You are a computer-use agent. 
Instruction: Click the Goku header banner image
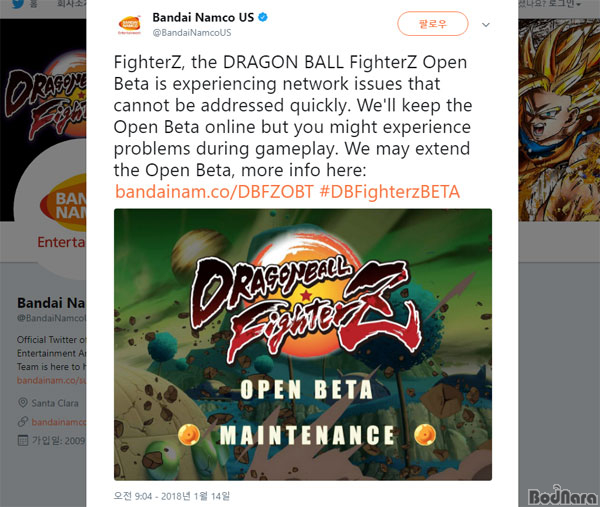(559, 120)
